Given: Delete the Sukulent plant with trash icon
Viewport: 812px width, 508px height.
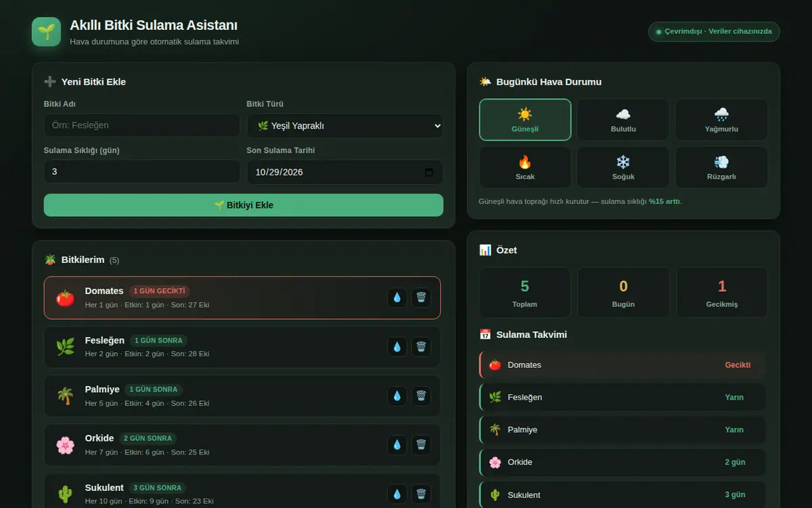Looking at the screenshot, I should (421, 494).
